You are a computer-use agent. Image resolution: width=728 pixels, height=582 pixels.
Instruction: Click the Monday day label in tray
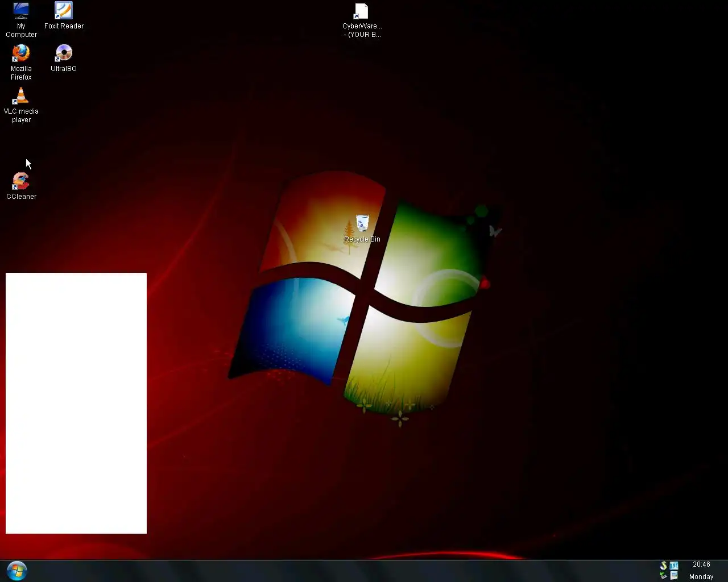[701, 577]
